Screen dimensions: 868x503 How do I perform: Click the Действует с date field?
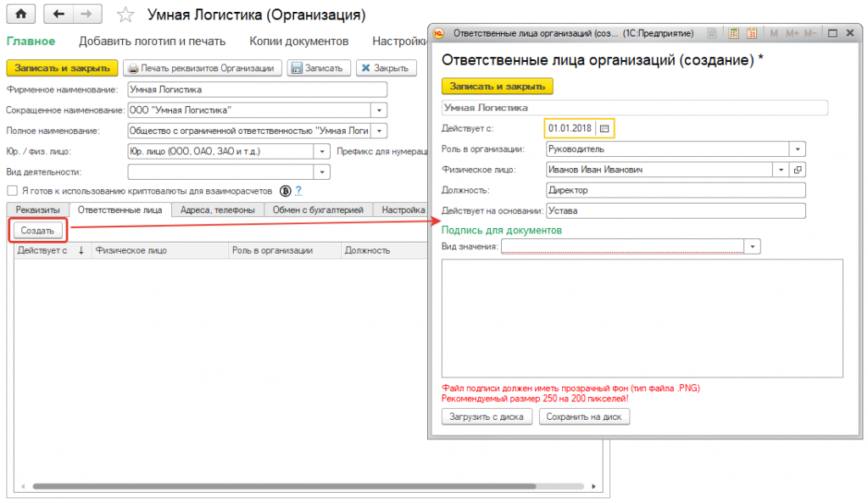[x=570, y=129]
